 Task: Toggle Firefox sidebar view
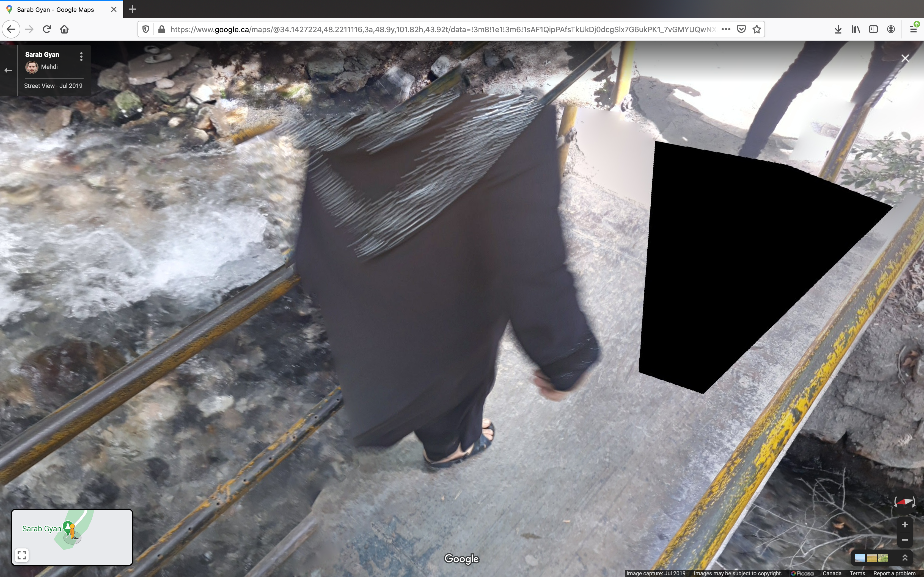(873, 29)
